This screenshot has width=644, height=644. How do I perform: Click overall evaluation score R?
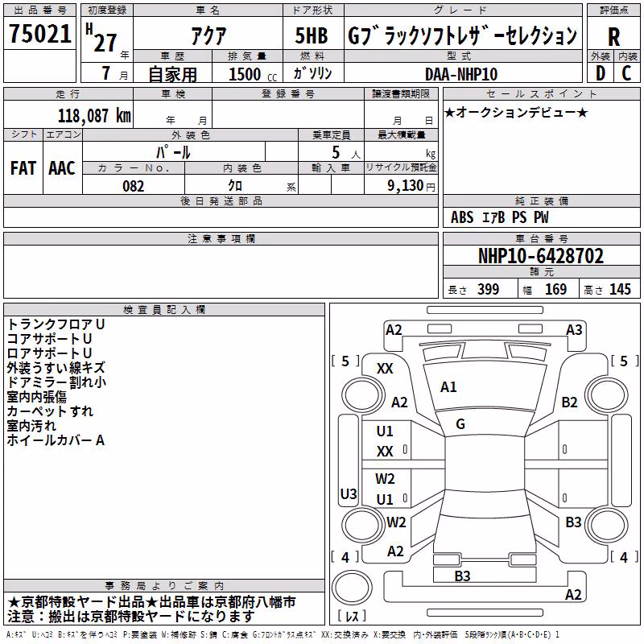click(613, 37)
